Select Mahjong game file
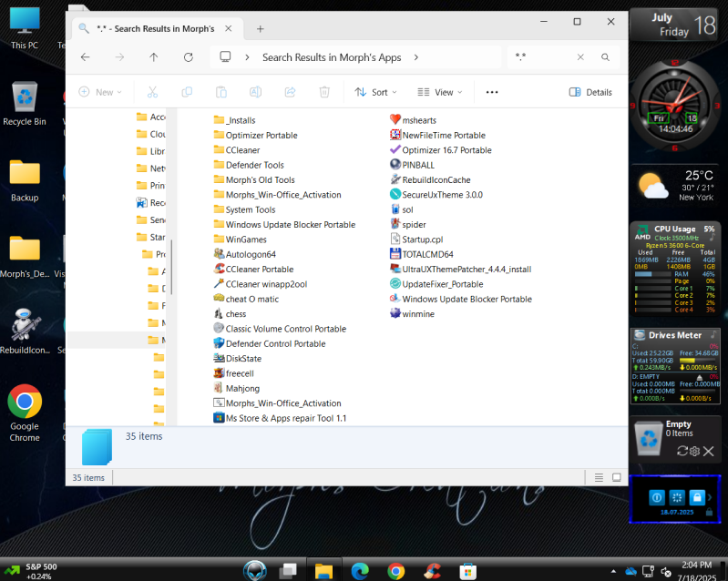The width and height of the screenshot is (728, 581). coord(237,388)
